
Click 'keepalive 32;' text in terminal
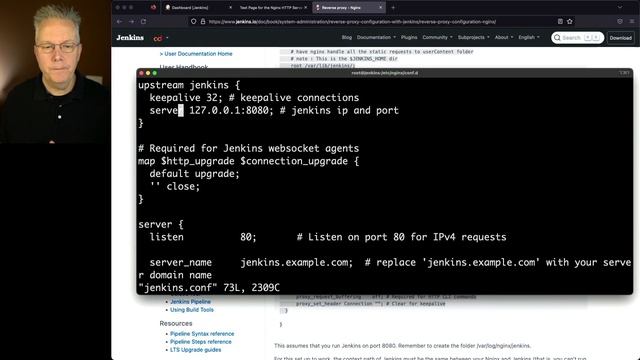pos(186,98)
